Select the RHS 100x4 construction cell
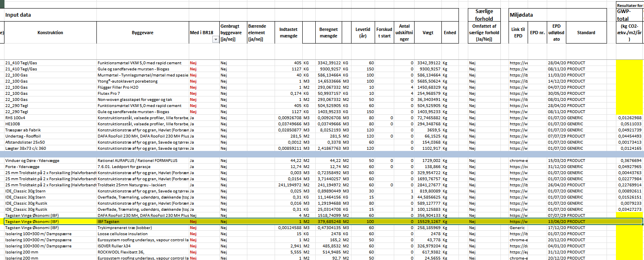 50,118
